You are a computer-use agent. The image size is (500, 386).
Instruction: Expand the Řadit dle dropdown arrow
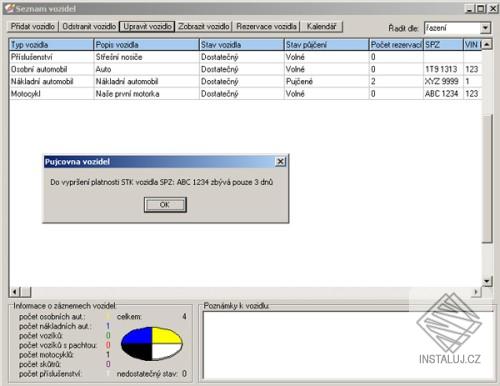pos(486,28)
